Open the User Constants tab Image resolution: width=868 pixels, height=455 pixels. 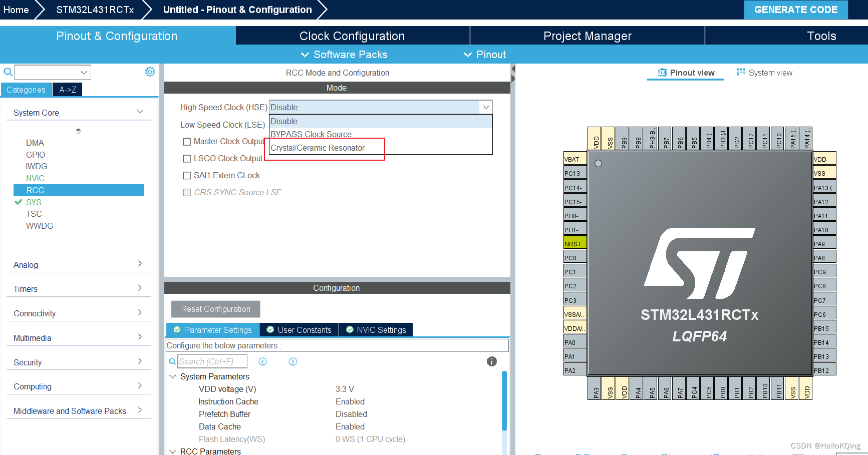(x=299, y=330)
